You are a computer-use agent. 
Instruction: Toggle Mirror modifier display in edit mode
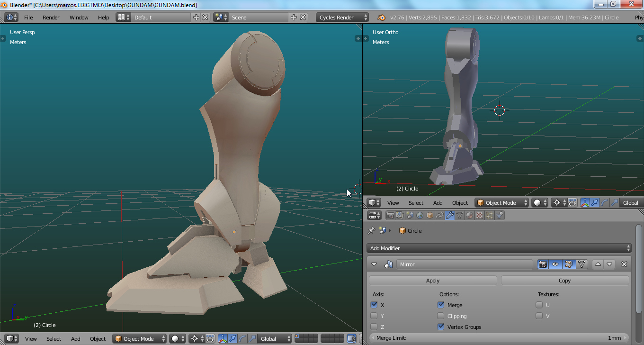click(x=569, y=264)
